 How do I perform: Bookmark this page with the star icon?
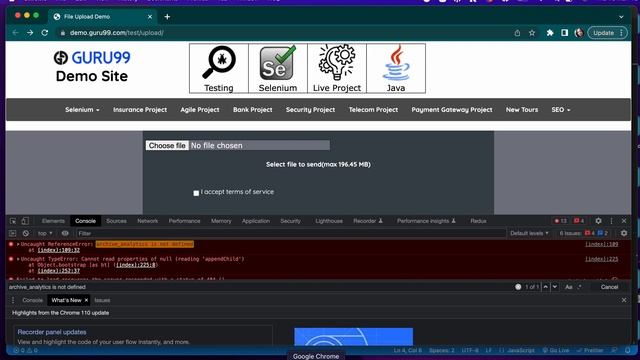click(532, 33)
